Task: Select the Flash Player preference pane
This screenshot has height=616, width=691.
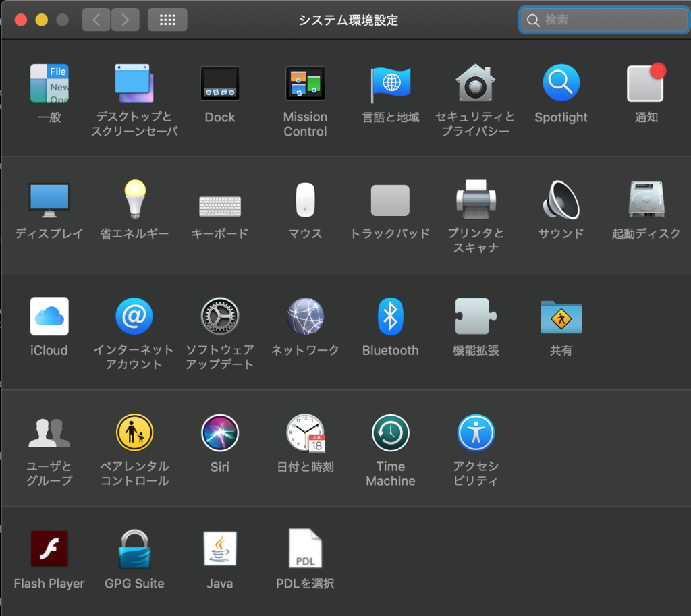Action: coord(49,548)
